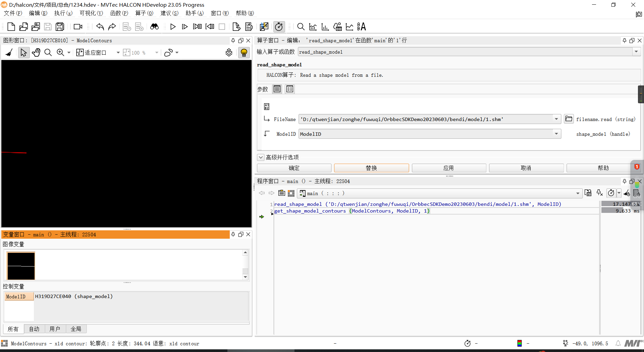This screenshot has width=644, height=352.
Task: Open the graphics layers stack icon
Action: 229,53
